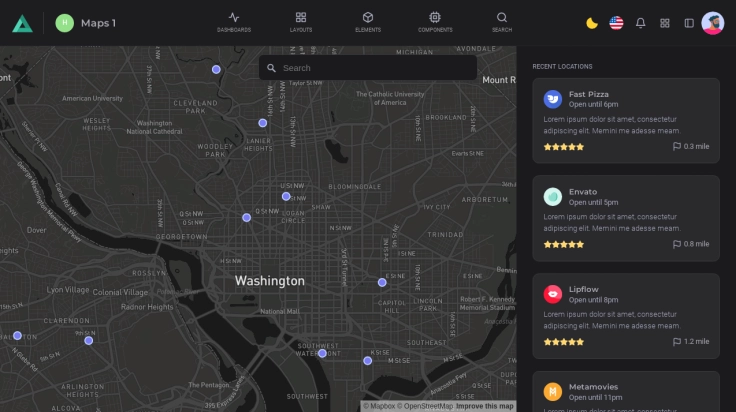Open the user profile avatar menu

point(713,23)
